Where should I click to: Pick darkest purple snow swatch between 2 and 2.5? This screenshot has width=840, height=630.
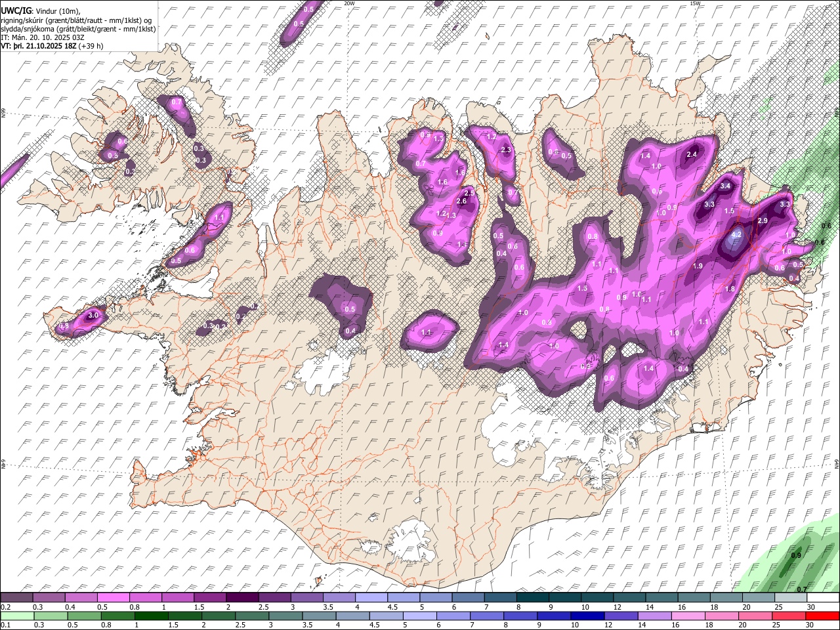pyautogui.click(x=243, y=598)
